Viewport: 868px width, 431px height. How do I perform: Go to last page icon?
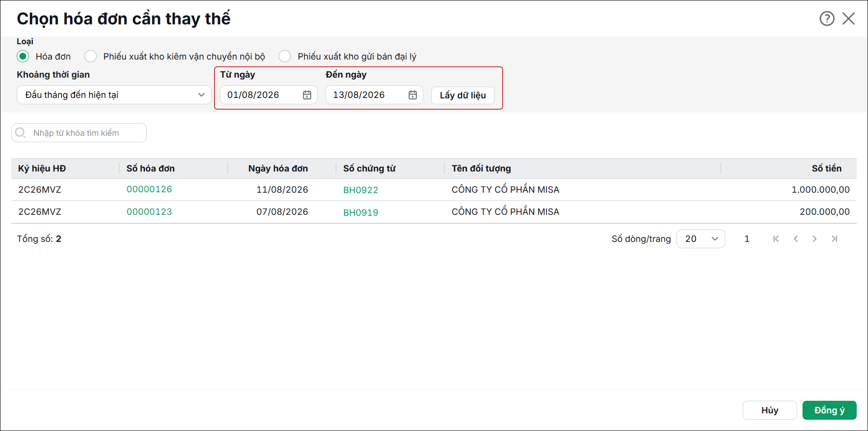click(x=834, y=239)
